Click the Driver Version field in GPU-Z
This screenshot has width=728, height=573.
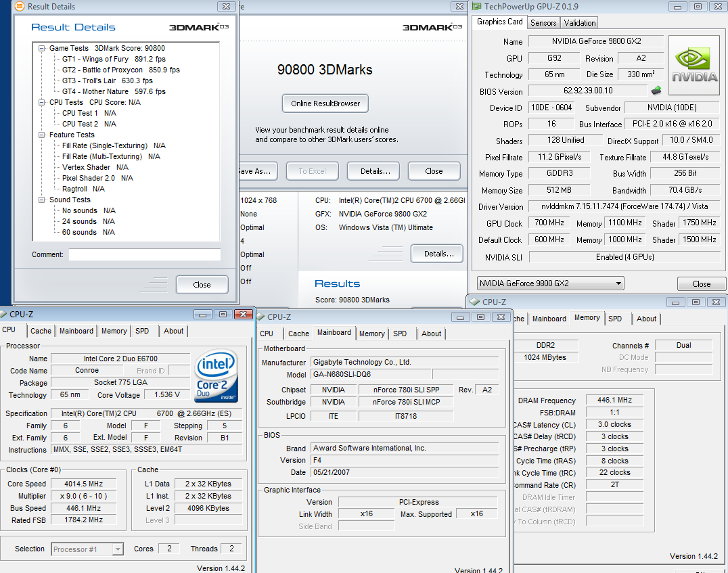pos(624,206)
